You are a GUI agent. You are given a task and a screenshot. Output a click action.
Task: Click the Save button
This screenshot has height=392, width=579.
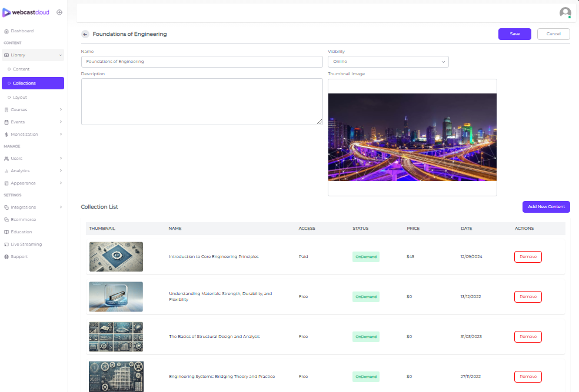point(514,34)
